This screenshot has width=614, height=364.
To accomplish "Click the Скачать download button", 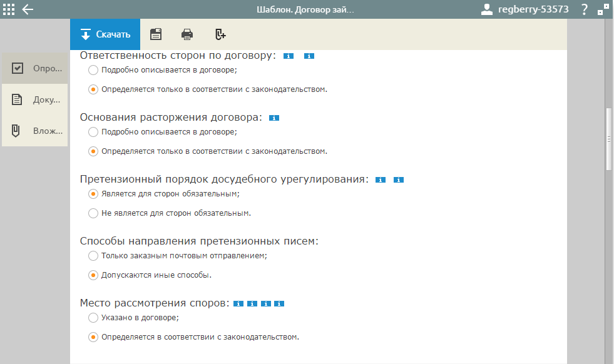I will (105, 34).
